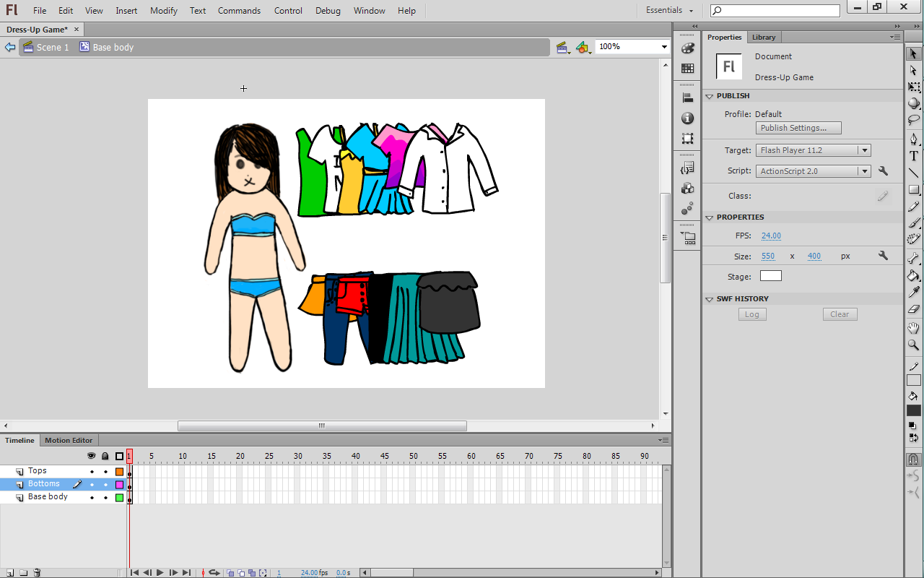
Task: Open the Edit Scene dropdown
Action: point(563,48)
